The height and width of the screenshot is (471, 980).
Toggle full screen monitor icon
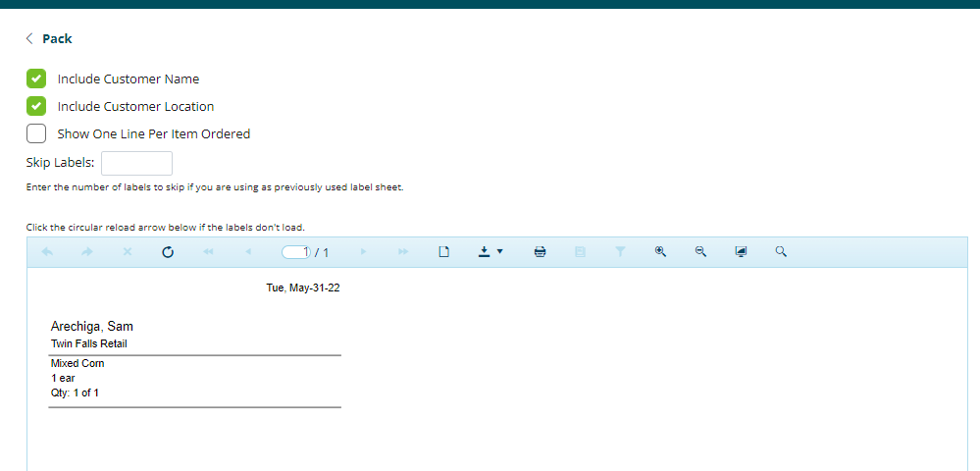[x=741, y=252]
